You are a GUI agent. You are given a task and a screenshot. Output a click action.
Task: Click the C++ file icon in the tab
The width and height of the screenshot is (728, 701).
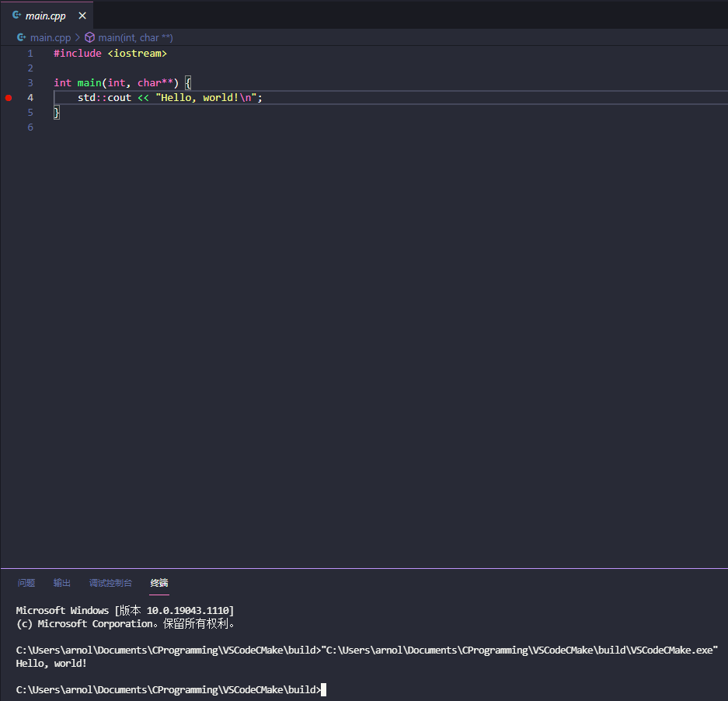click(x=16, y=16)
